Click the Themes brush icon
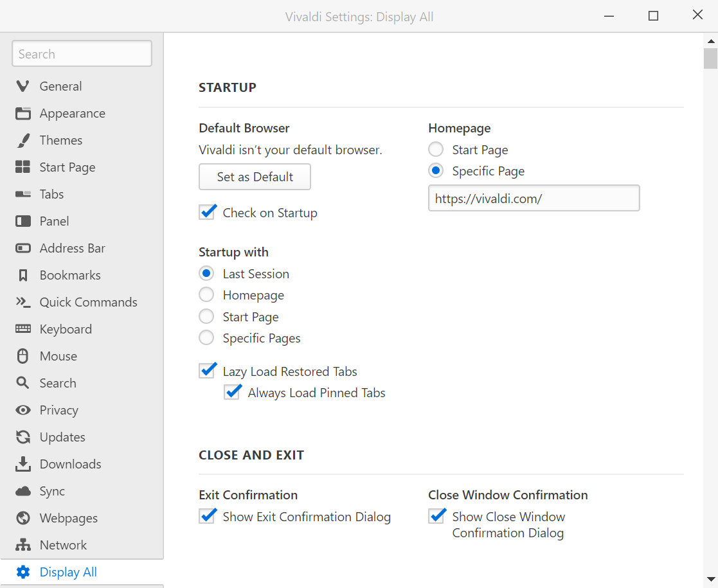 click(x=23, y=140)
